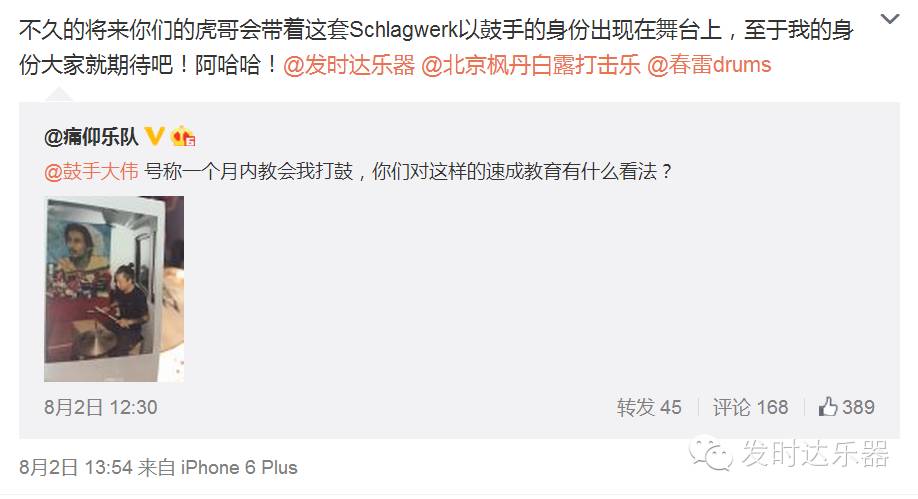Click the repost text mentioning Schlagwerk

436,47
